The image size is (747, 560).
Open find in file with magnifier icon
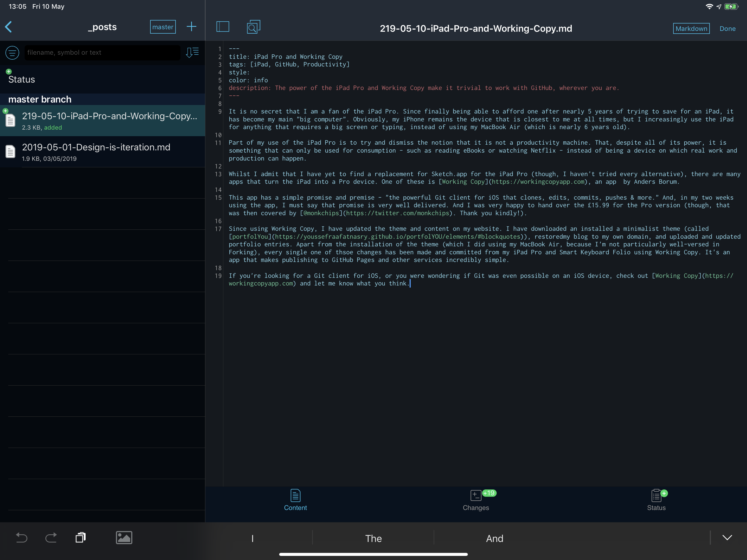[x=253, y=26]
